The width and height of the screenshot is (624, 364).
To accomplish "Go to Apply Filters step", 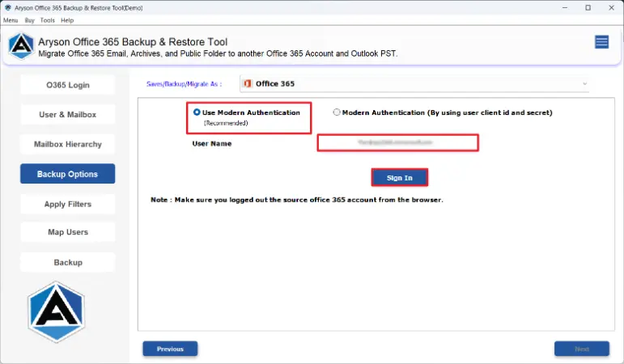I will pyautogui.click(x=68, y=204).
